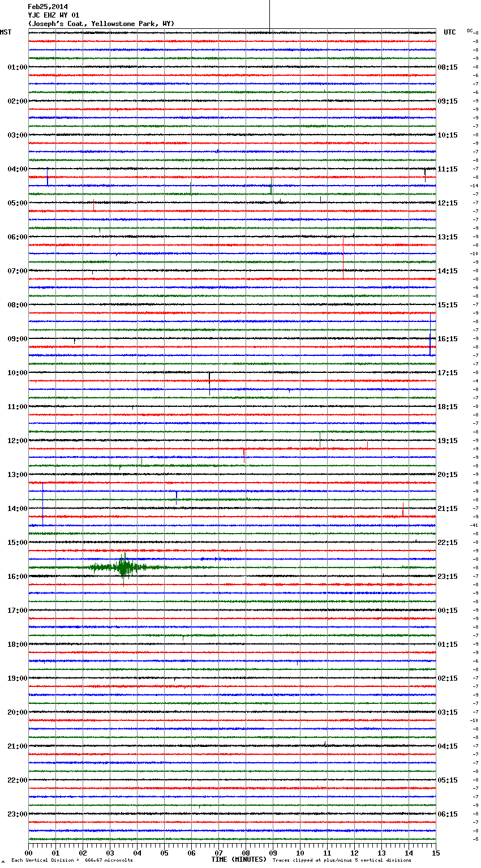Select minute tick 07 on the time axis
The image size is (481, 868).
[219, 853]
